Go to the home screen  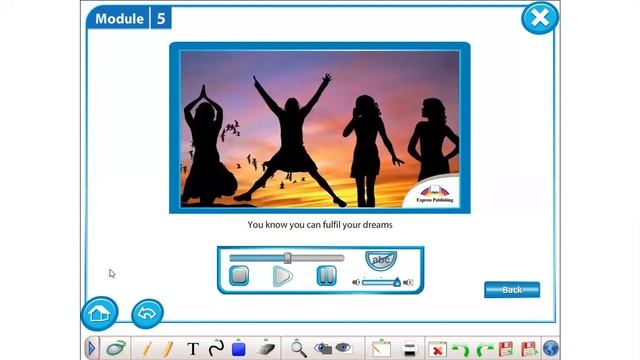coord(99,313)
